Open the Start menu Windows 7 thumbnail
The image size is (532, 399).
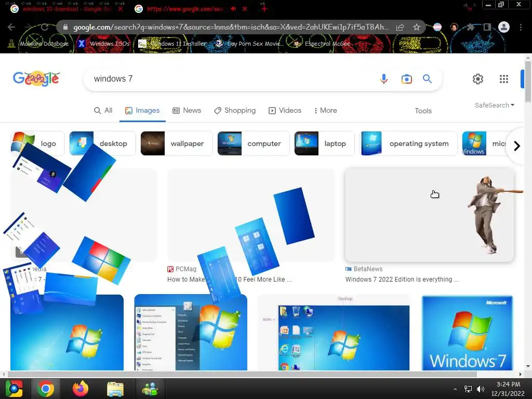(x=191, y=332)
